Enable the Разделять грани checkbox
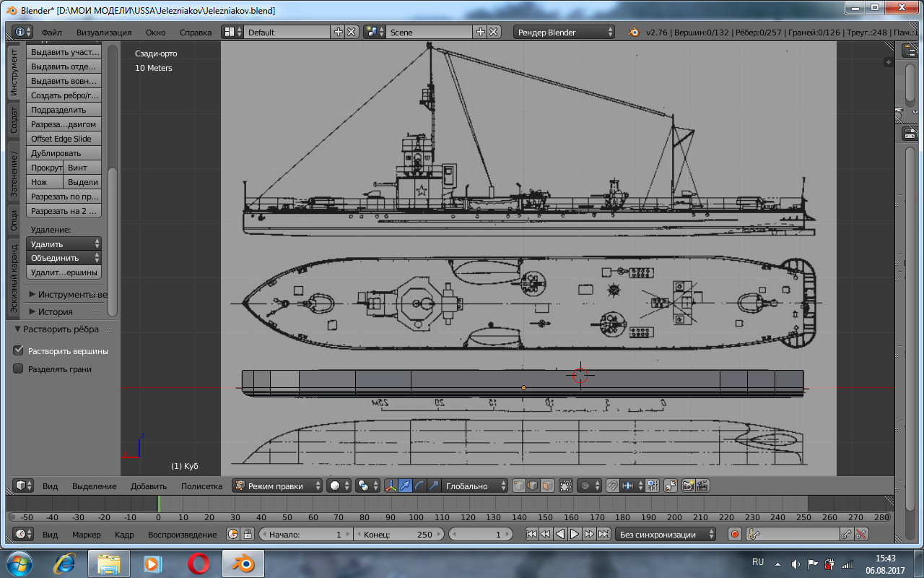This screenshot has width=924, height=578. [x=19, y=369]
